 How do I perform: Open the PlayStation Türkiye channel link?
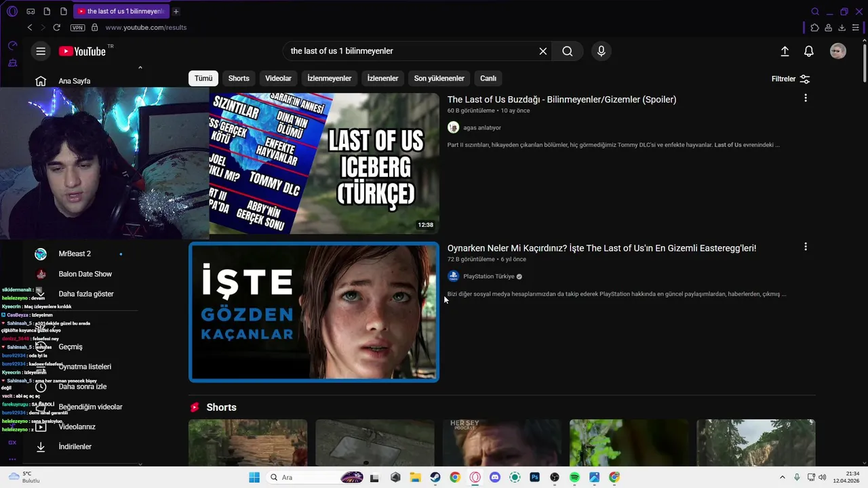(x=489, y=277)
